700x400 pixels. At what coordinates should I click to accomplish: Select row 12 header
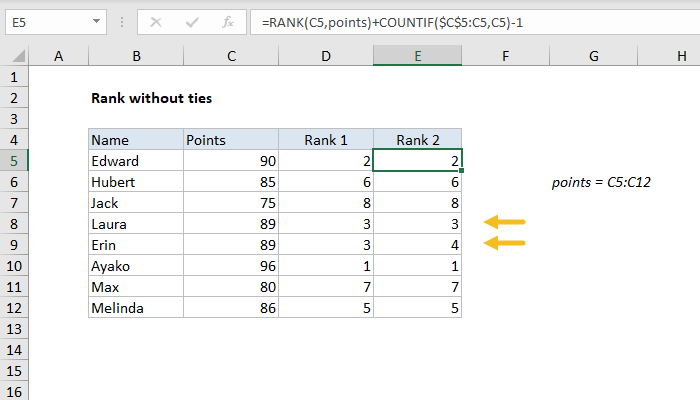click(x=14, y=308)
